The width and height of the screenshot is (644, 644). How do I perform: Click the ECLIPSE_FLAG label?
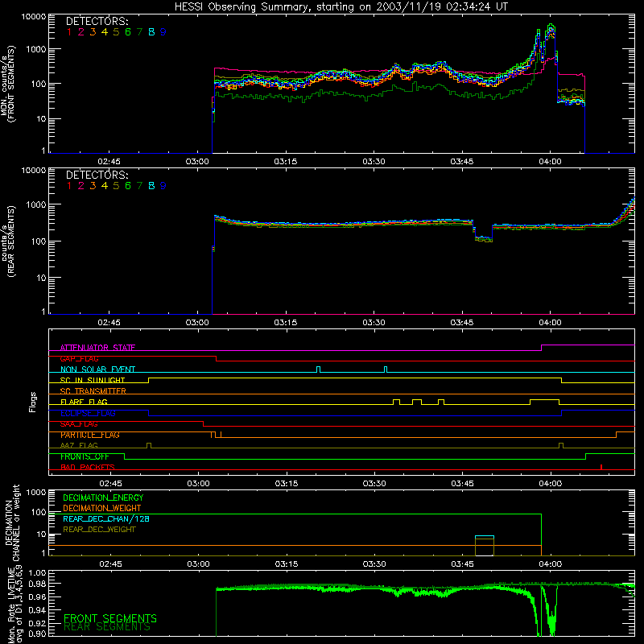pyautogui.click(x=88, y=413)
